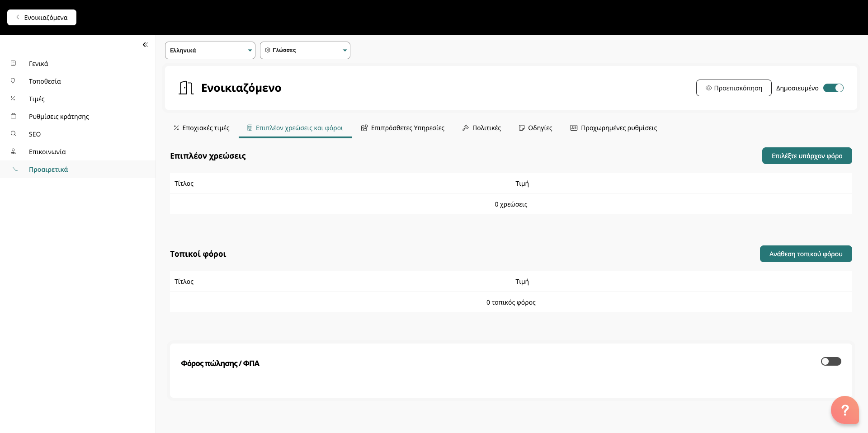
Task: Open the Ελληνικά language dropdown
Action: pyautogui.click(x=210, y=51)
